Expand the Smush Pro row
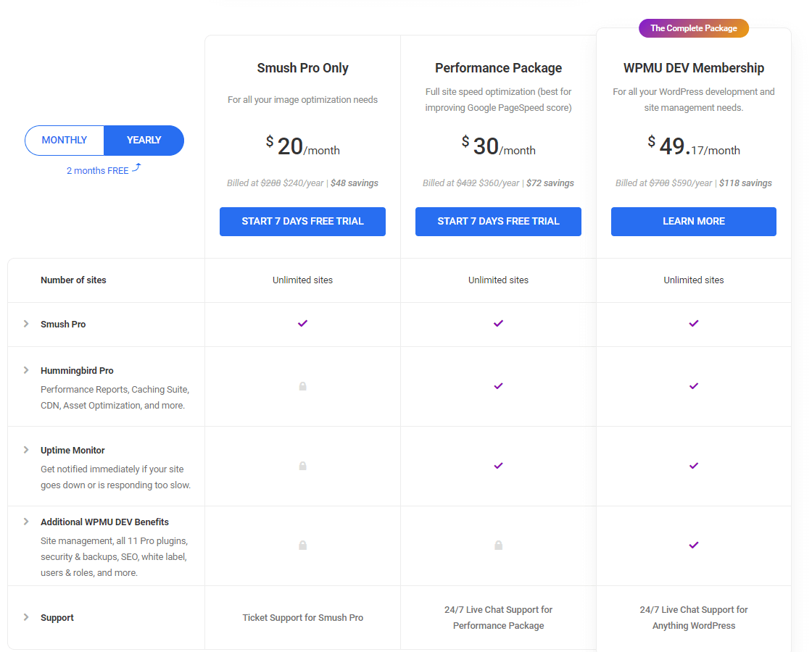The height and width of the screenshot is (652, 812). pos(26,324)
